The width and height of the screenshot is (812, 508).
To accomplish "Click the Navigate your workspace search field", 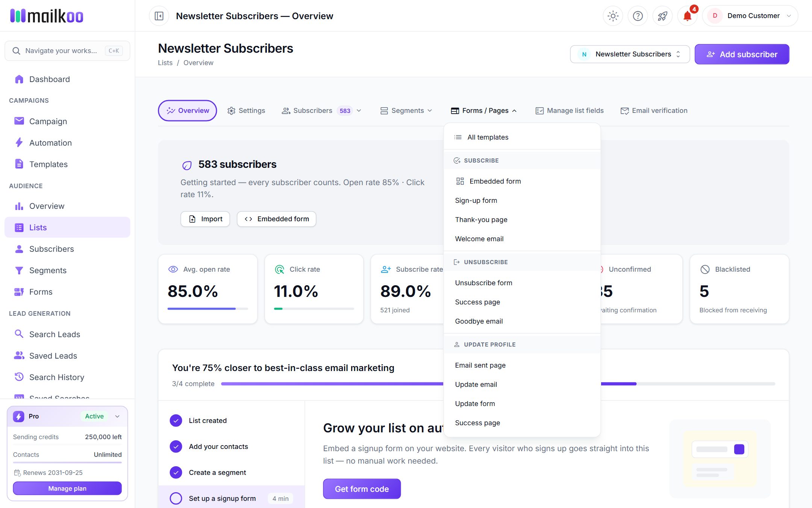I will click(67, 51).
